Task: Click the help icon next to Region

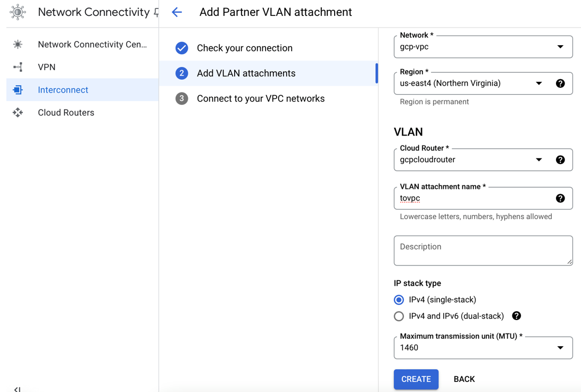Action: [x=560, y=84]
